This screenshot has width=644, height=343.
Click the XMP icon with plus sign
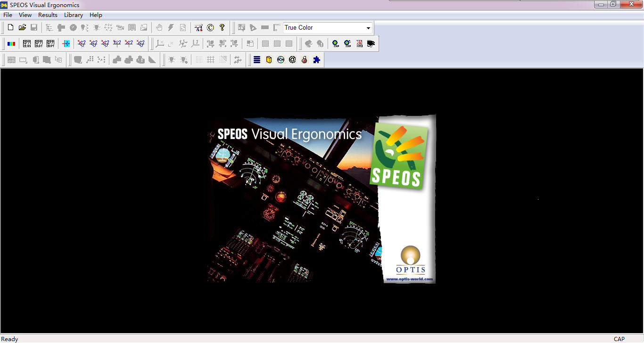point(347,44)
